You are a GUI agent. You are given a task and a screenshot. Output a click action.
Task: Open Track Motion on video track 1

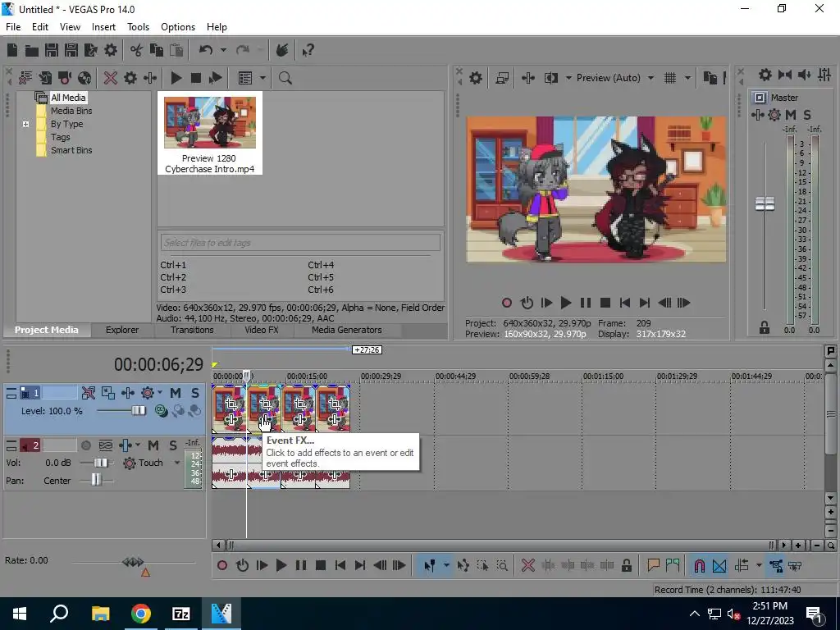click(x=108, y=393)
